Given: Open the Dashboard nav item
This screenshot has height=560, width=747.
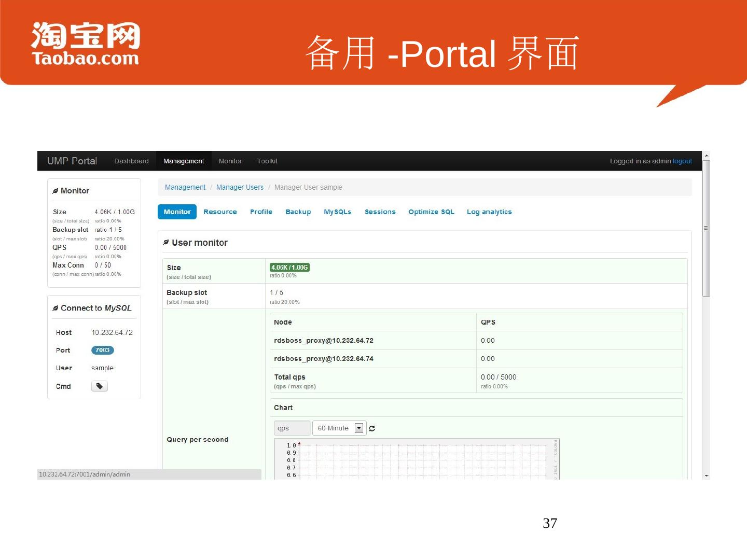Looking at the screenshot, I should 131,161.
